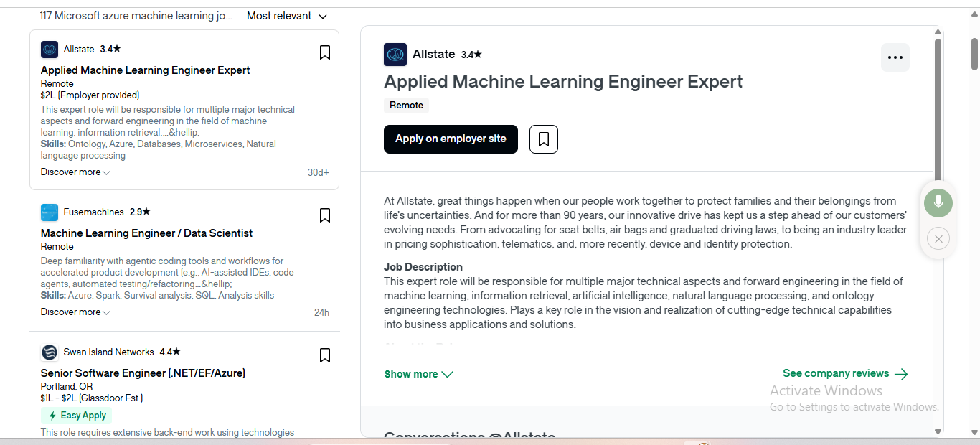Viewport: 980px width, 445px height.
Task: Click the Apply on employer site button
Action: click(451, 139)
